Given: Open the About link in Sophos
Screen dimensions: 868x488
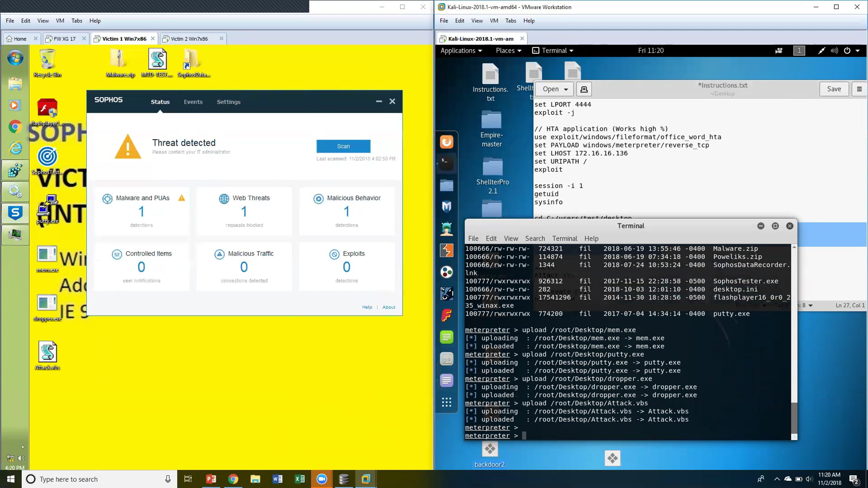Looking at the screenshot, I should (389, 307).
